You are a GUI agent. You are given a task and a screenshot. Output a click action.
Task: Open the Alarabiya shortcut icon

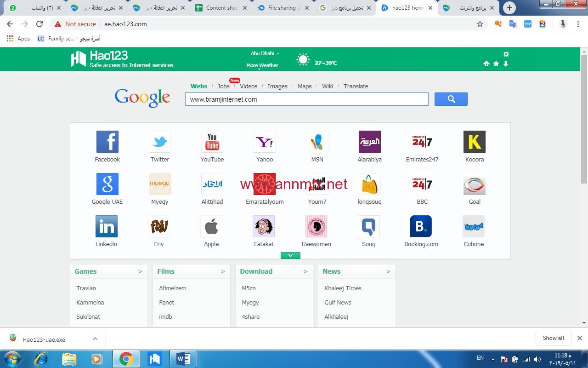coord(370,142)
